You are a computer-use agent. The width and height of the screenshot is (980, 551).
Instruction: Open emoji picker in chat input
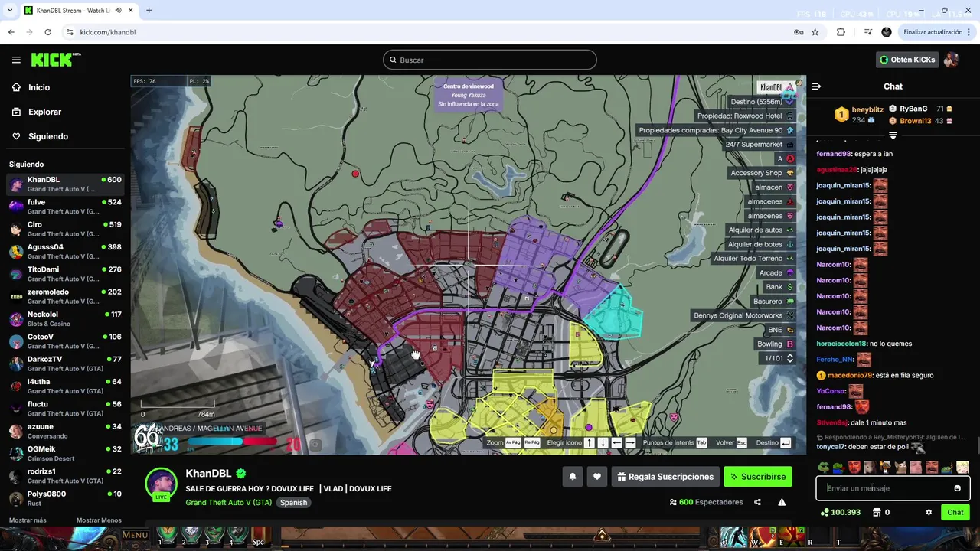[957, 488]
